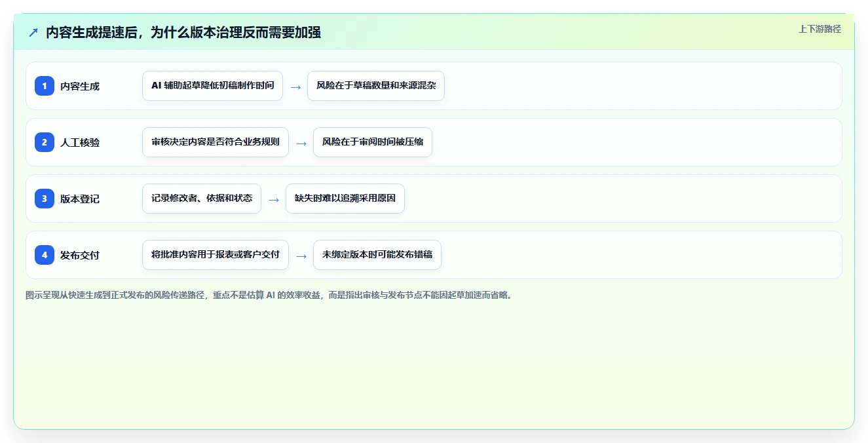
Task: Select the 人工核验 step label
Action: (x=80, y=142)
